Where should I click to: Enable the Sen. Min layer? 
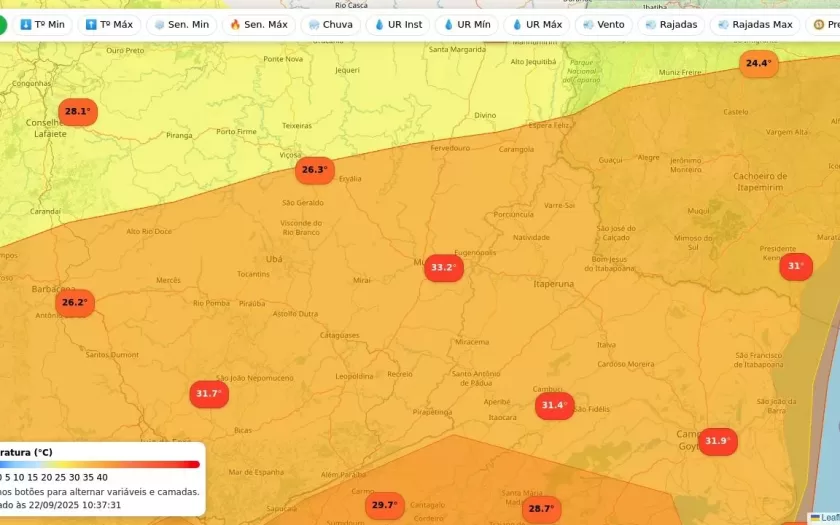[181, 24]
